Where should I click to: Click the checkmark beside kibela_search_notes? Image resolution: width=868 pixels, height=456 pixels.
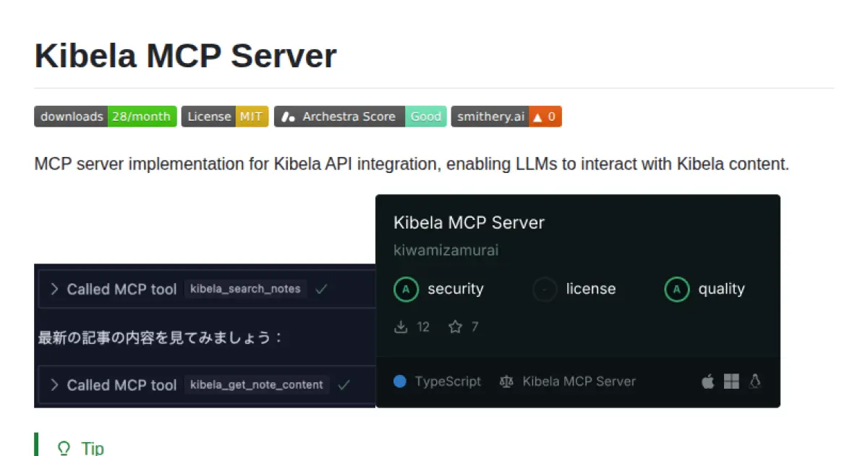321,288
